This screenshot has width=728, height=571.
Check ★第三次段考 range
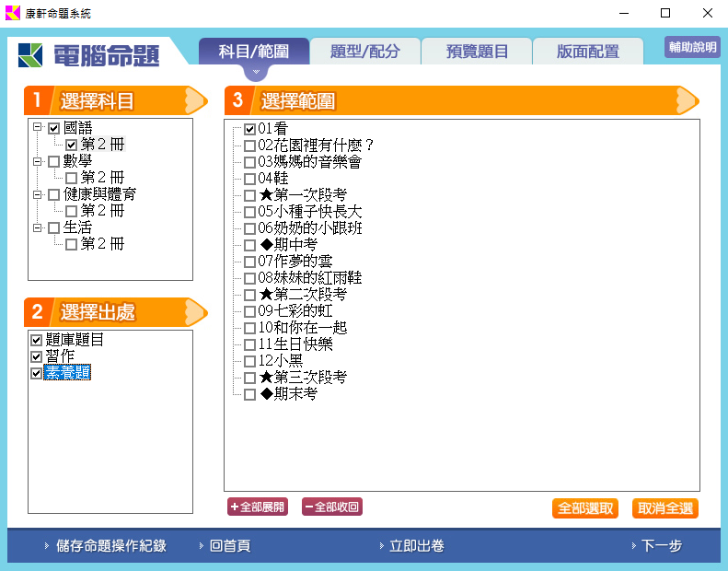click(249, 378)
